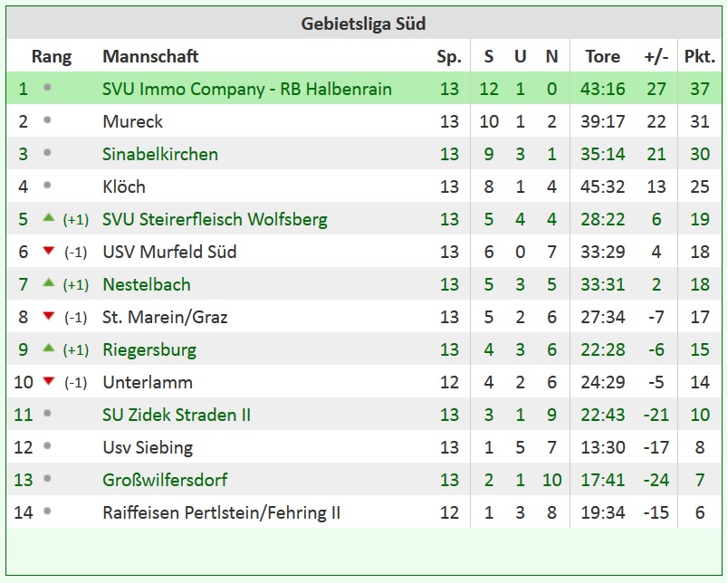Click the green up arrow beside SVU Steirerfleisch Wolfsberg
The height and width of the screenshot is (583, 728).
(x=49, y=217)
